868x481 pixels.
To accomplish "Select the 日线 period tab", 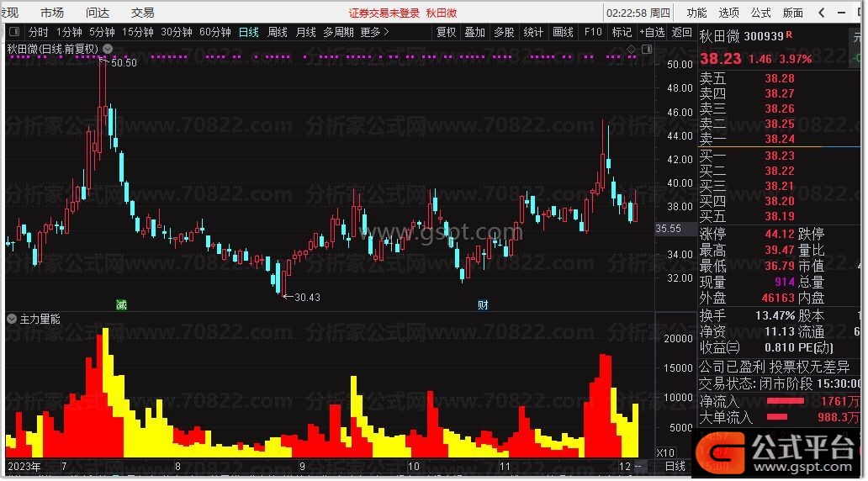I will tap(249, 32).
